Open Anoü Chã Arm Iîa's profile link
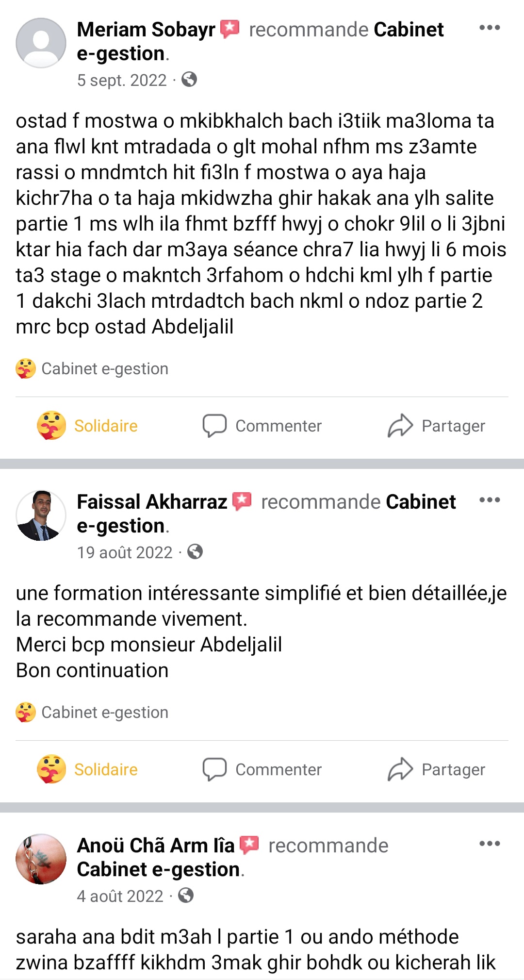 coord(155,846)
